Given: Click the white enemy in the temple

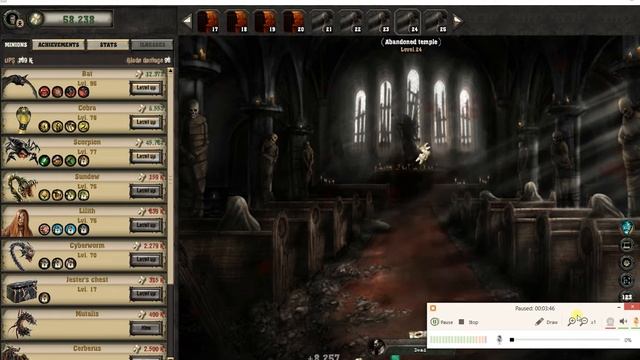Looking at the screenshot, I should tap(423, 154).
